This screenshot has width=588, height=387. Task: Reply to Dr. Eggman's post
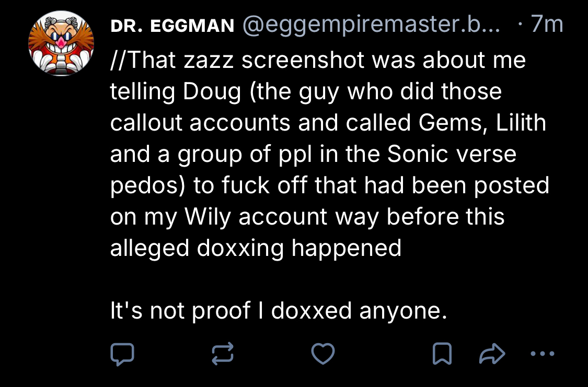pyautogui.click(x=122, y=355)
